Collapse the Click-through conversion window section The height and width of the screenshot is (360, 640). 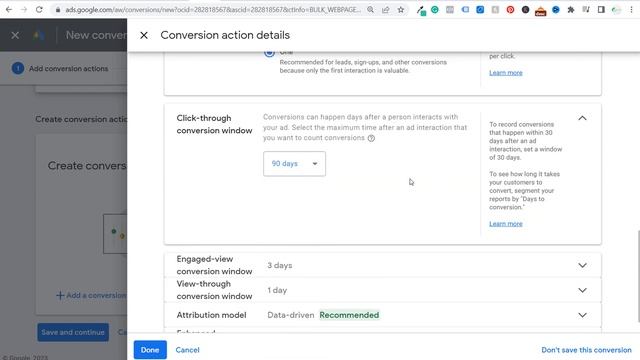pos(582,118)
